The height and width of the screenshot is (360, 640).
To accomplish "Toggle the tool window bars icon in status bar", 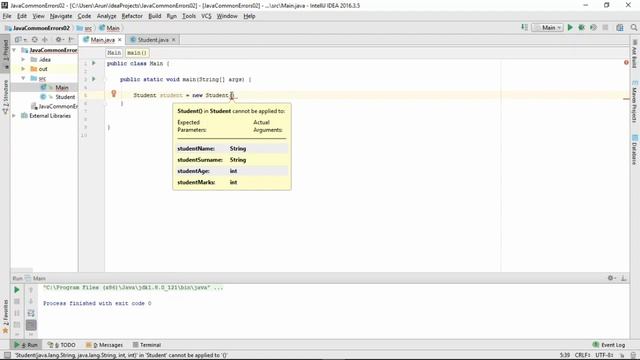I will coord(7,355).
